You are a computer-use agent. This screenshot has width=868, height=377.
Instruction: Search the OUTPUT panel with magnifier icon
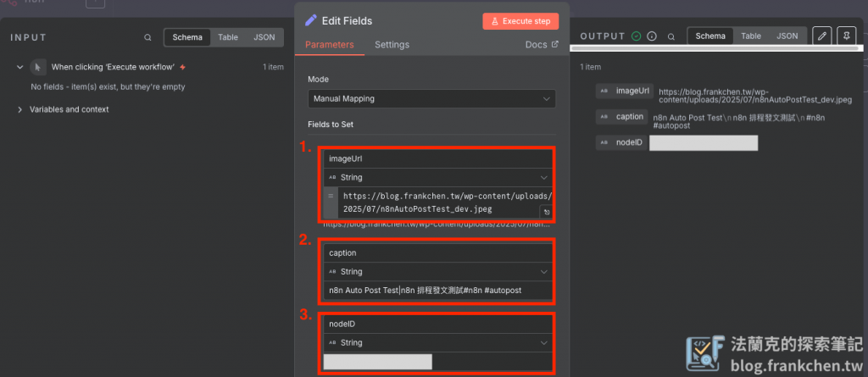point(671,36)
